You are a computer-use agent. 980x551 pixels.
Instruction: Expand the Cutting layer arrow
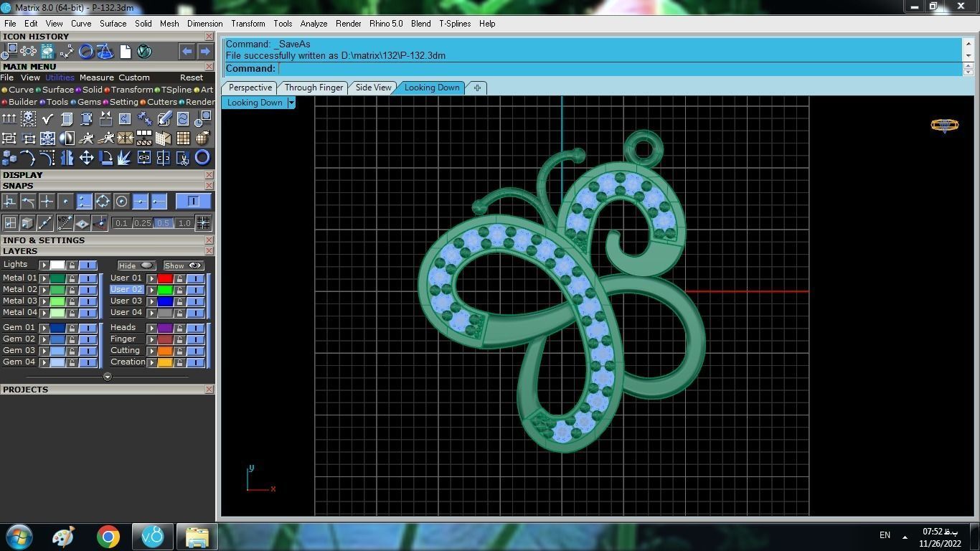pyautogui.click(x=151, y=351)
